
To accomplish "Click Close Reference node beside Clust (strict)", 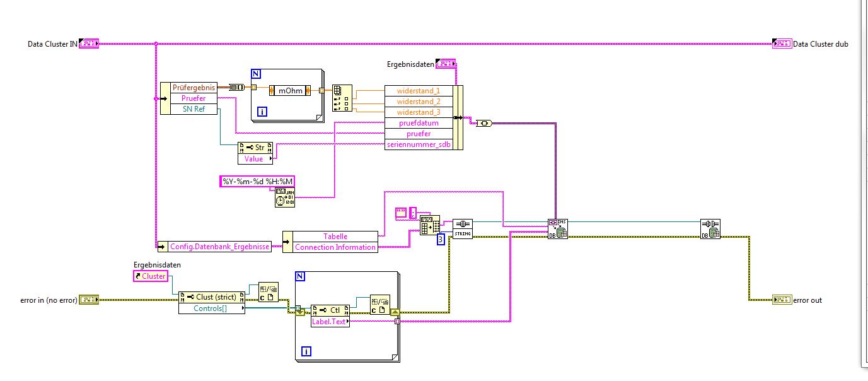I will click(x=269, y=292).
